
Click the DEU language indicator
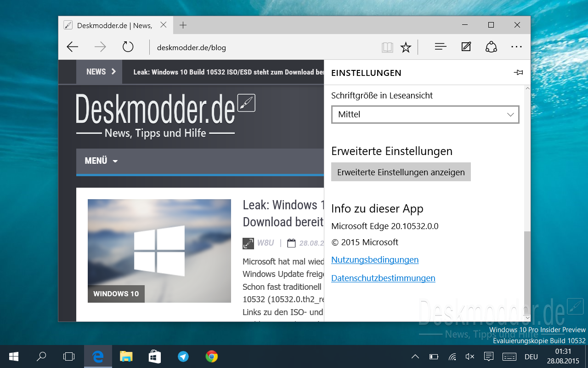[x=531, y=356]
